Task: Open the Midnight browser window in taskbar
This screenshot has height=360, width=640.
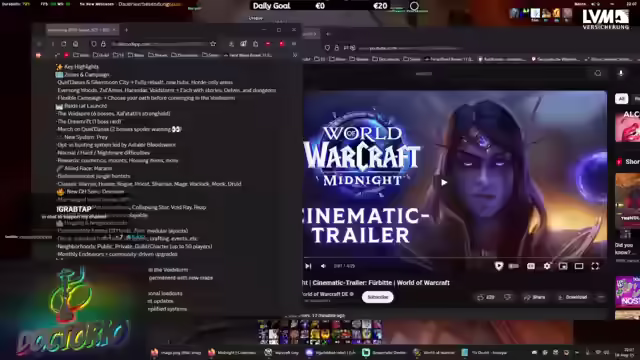Action: pos(231,353)
